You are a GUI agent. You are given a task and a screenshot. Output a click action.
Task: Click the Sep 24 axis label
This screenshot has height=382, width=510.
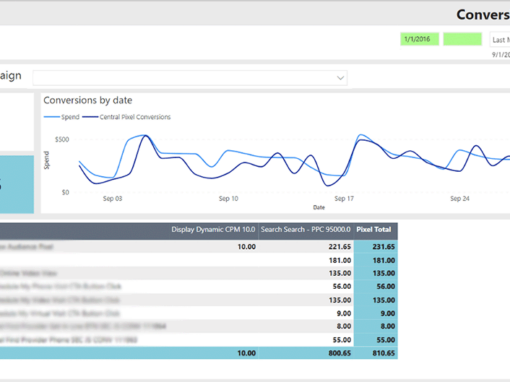click(460, 199)
